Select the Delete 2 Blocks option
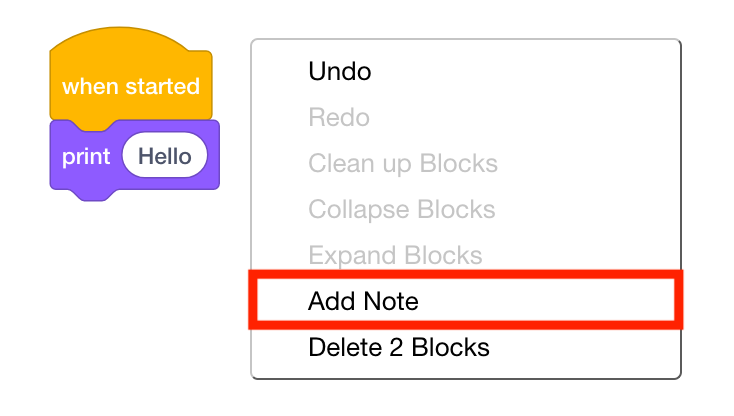The height and width of the screenshot is (416, 734). point(398,348)
